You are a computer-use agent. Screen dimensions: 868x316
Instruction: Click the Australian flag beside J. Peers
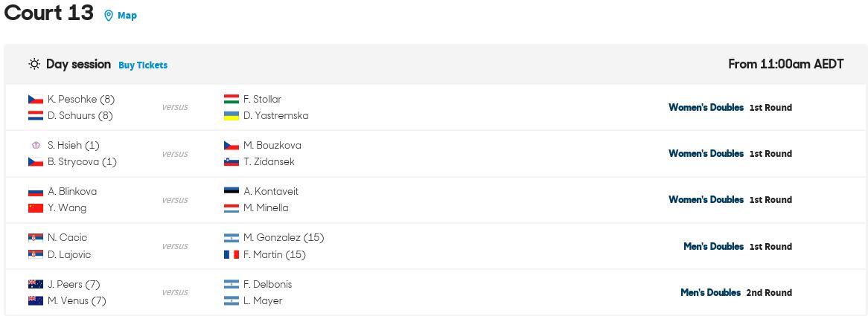36,285
